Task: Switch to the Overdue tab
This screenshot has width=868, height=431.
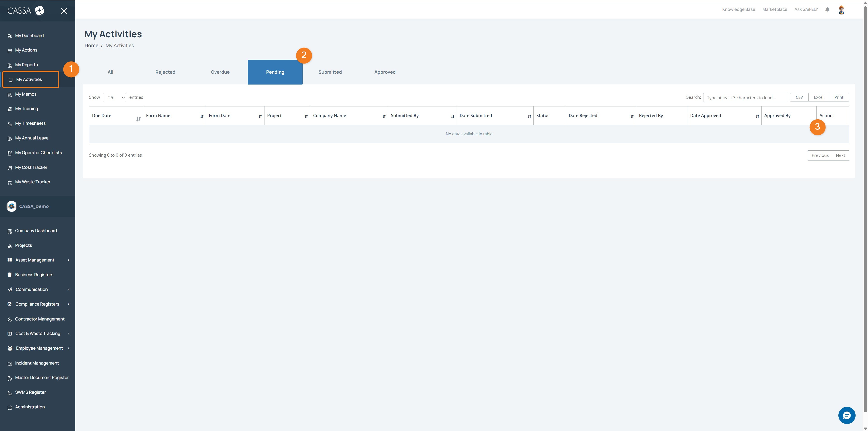Action: click(220, 72)
